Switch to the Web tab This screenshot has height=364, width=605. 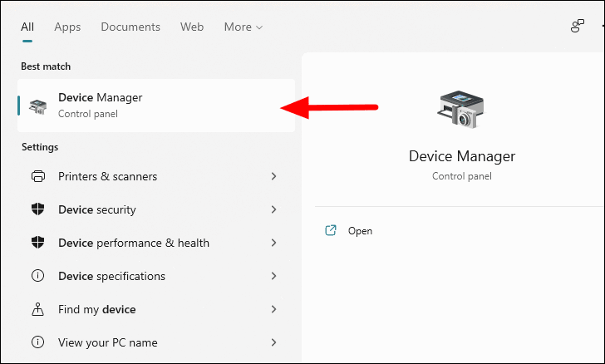192,27
